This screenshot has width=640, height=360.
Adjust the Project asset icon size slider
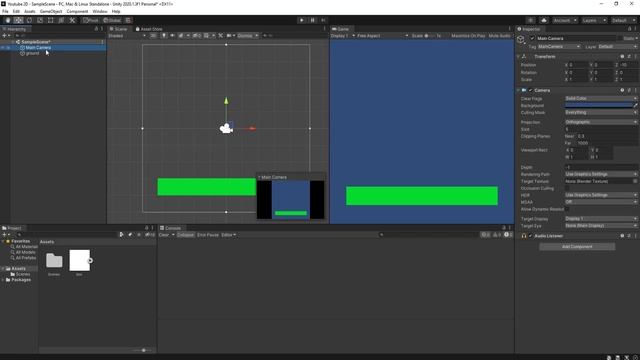point(143,350)
